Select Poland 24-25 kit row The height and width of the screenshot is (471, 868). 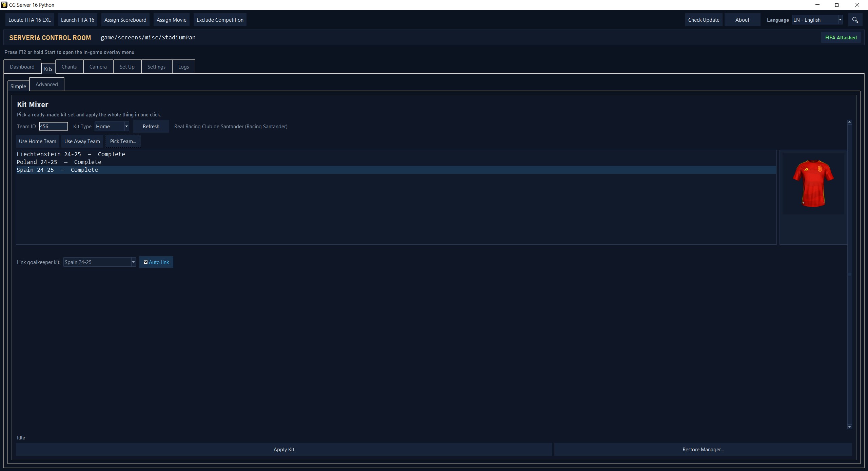tap(396, 162)
